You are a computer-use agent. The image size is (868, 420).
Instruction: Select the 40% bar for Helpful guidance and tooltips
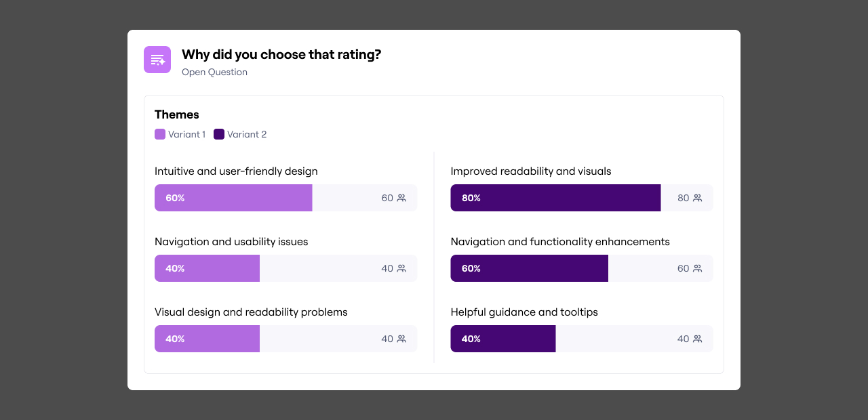tap(502, 339)
